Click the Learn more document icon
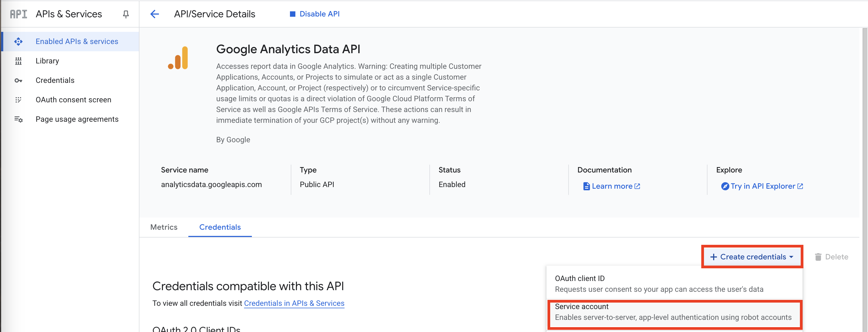 click(x=586, y=186)
